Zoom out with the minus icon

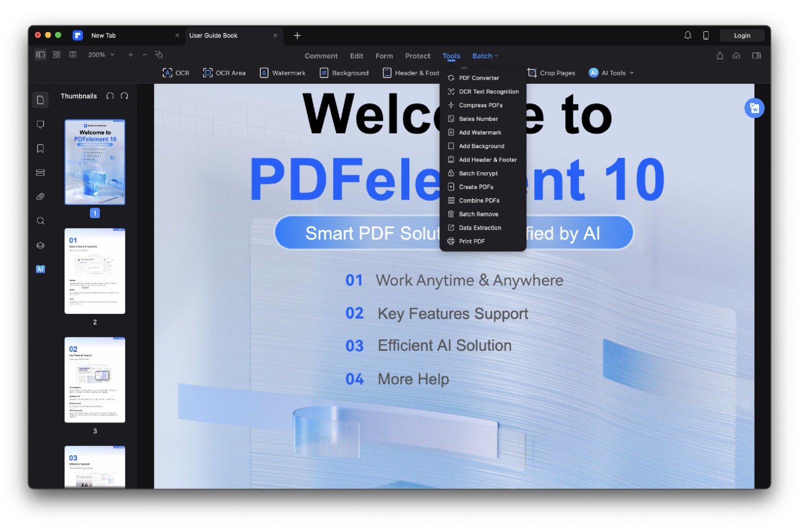tap(145, 55)
